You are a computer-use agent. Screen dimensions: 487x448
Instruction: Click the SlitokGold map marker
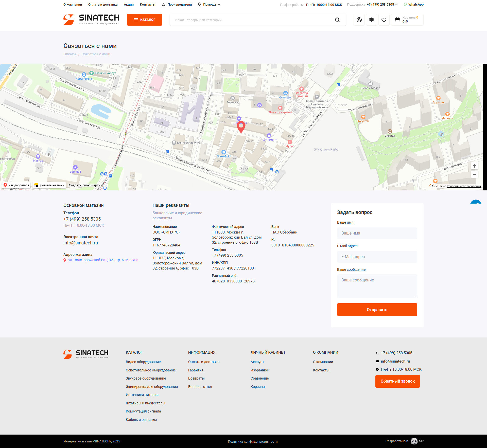point(224,152)
